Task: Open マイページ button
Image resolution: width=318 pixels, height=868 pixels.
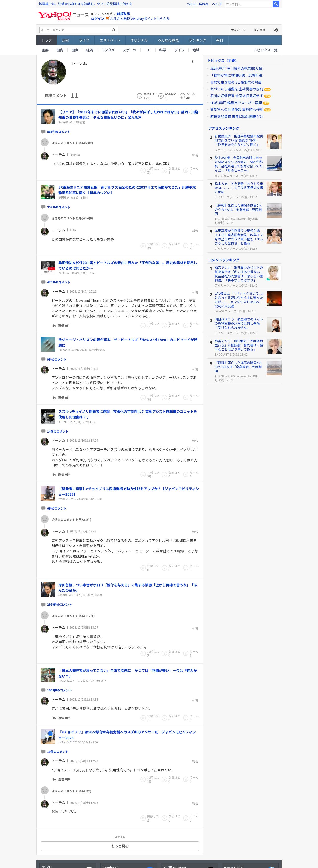Action: [x=238, y=30]
